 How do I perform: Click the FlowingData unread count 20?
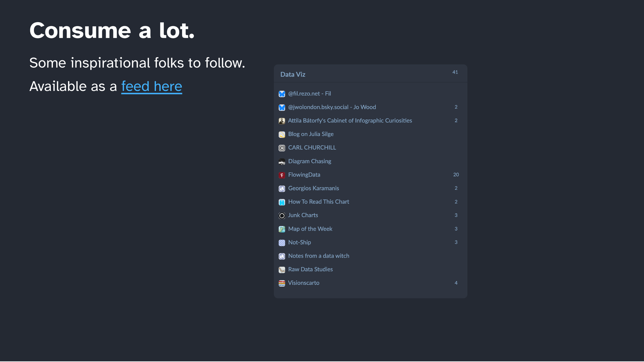pyautogui.click(x=456, y=175)
